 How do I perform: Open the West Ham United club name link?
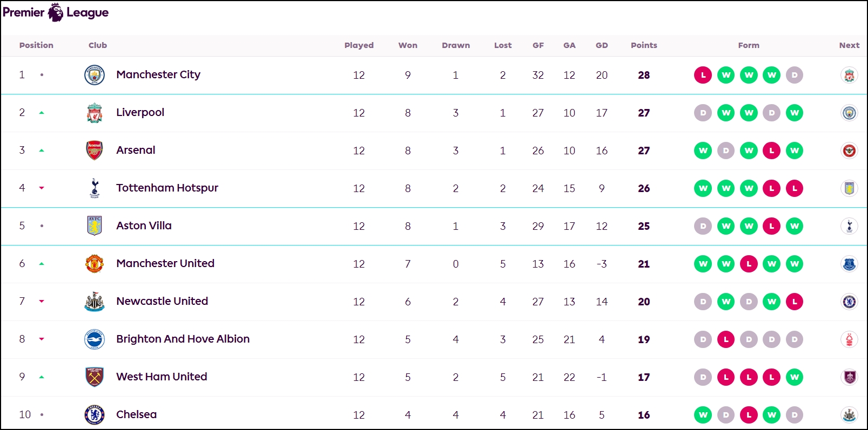tap(161, 377)
